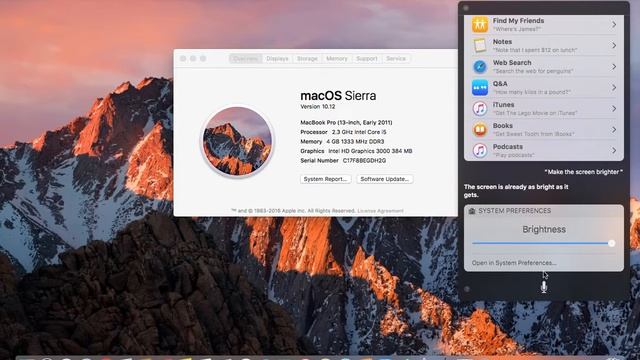Image resolution: width=640 pixels, height=360 pixels.
Task: Click the Notes app icon in Siri list
Action: 480,45
